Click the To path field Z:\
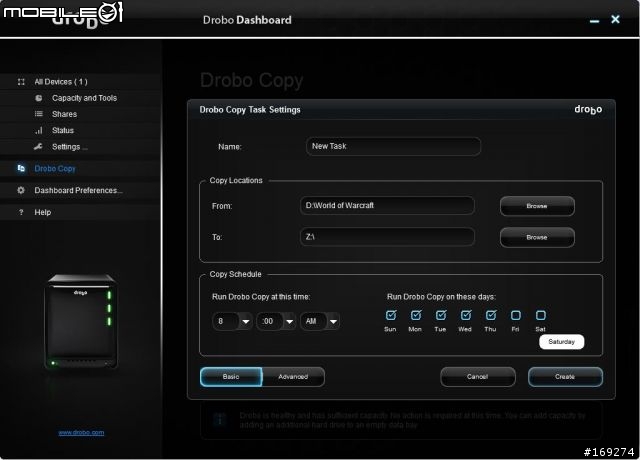Viewport: 640px width, 460px height. 387,237
